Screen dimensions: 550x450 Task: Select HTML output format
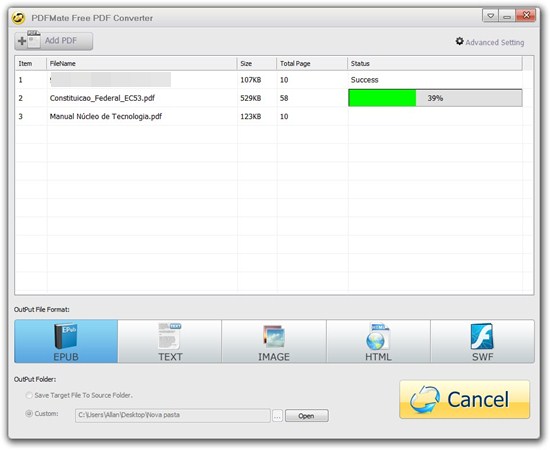(x=378, y=341)
